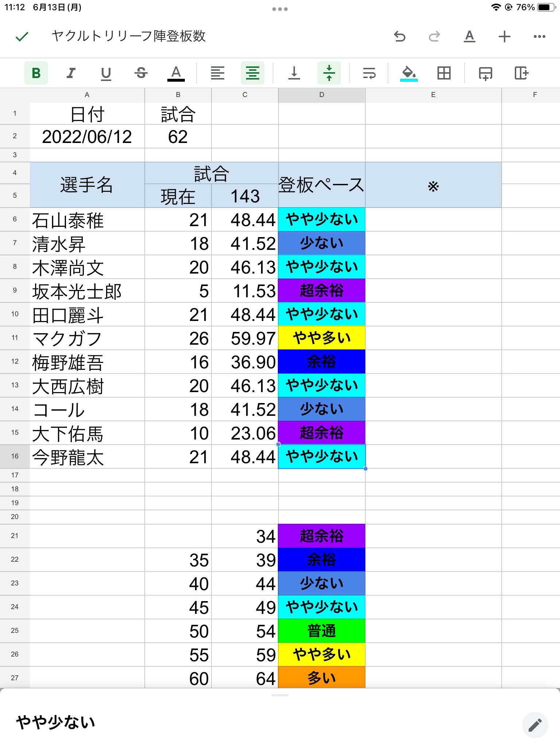Select player cell 石山泰稚
The image size is (560, 747).
click(87, 220)
